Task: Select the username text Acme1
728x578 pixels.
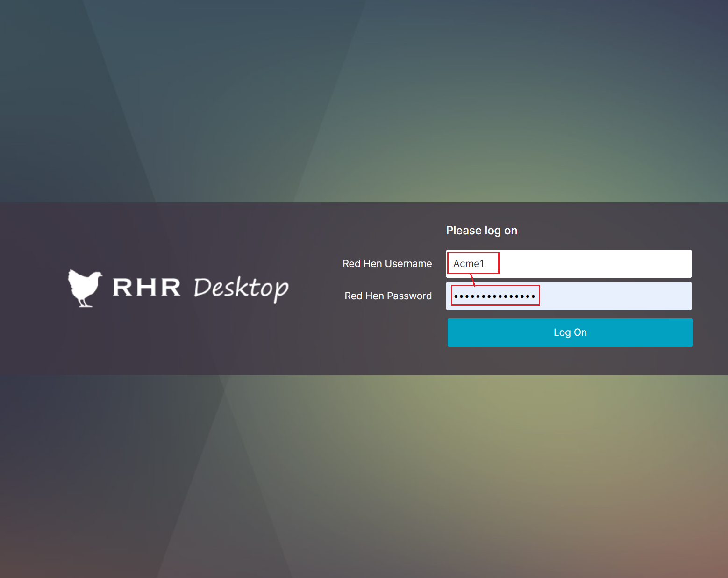Action: (469, 263)
